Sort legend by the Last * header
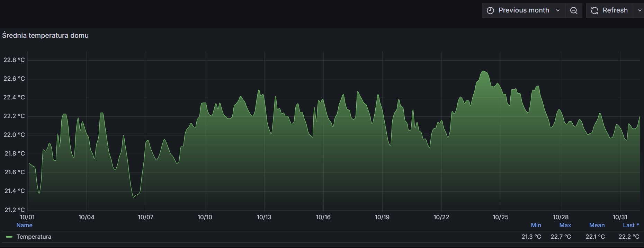The height and width of the screenshot is (248, 644). click(x=630, y=225)
